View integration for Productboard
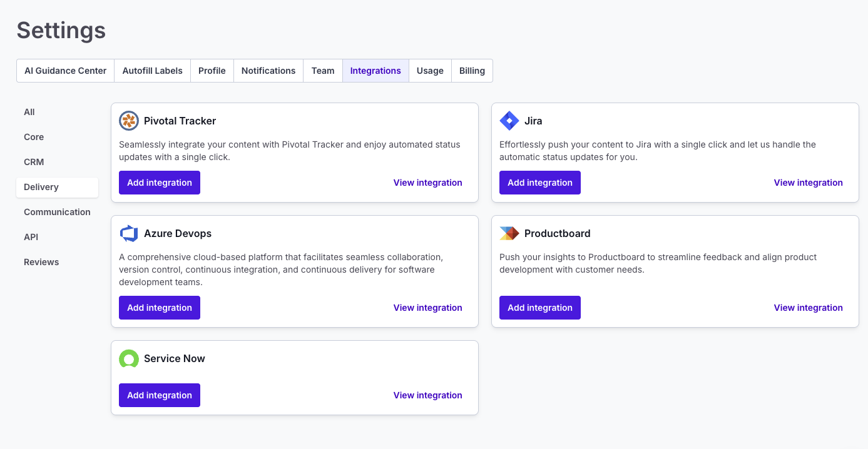Screen dimensions: 868x449 point(809,308)
